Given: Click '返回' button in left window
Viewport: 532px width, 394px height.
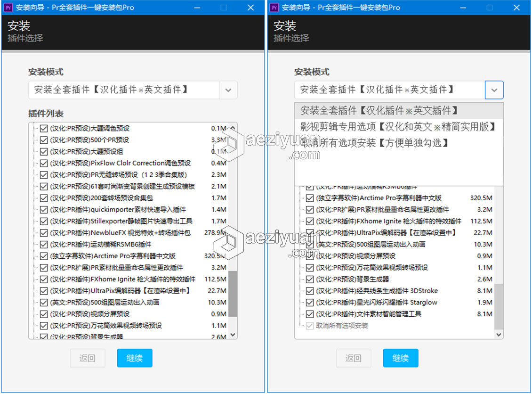Looking at the screenshot, I should [x=88, y=358].
